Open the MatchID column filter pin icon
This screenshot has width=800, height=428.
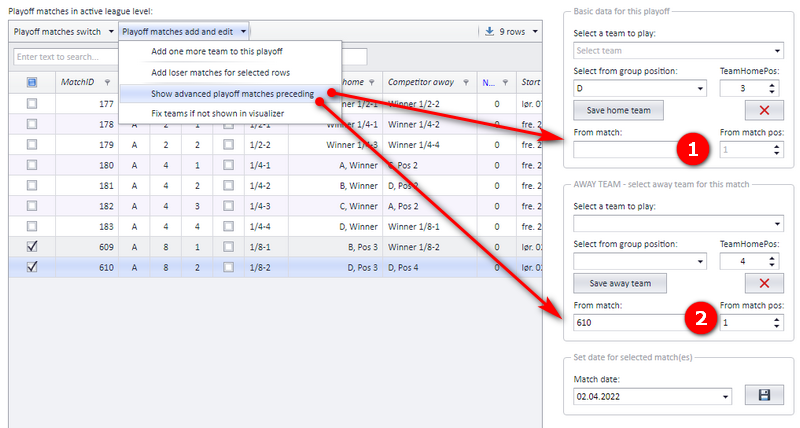(x=107, y=82)
